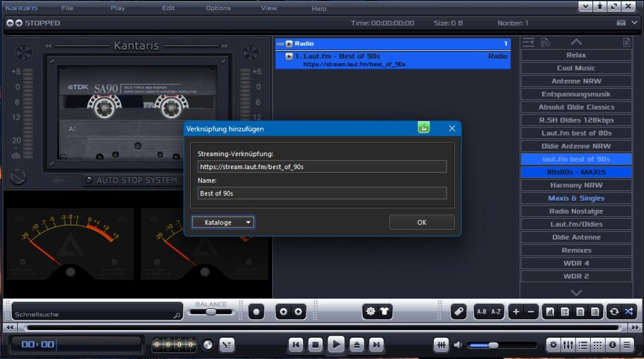The image size is (644, 359).
Task: Click the eject button
Action: pos(357,345)
